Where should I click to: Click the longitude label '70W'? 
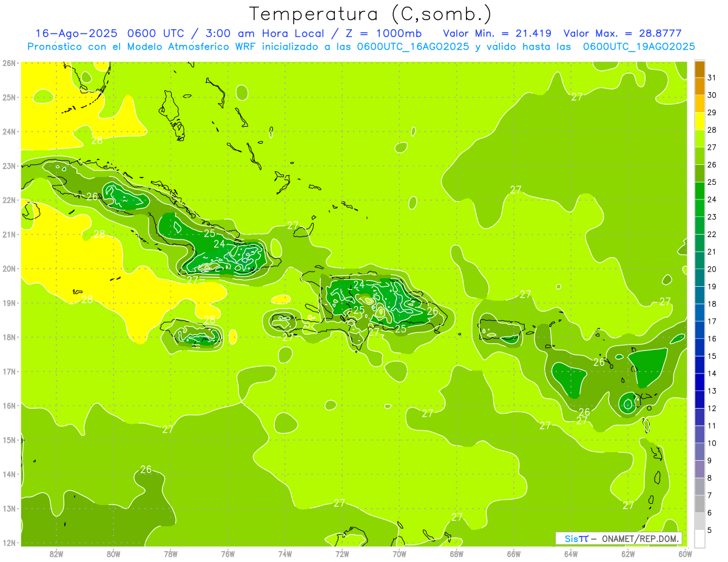pyautogui.click(x=399, y=554)
